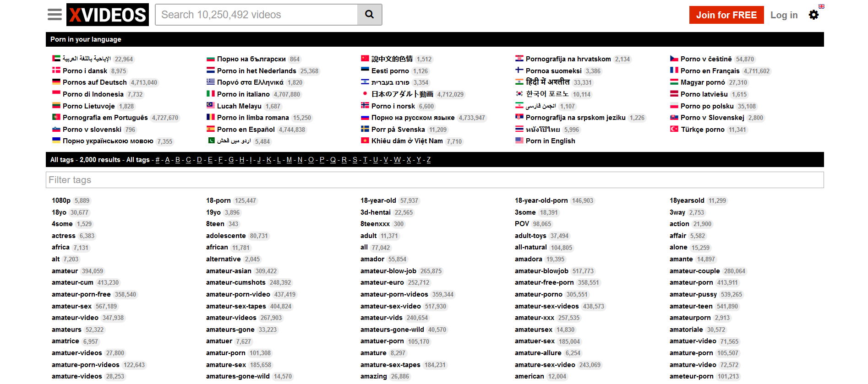Click the Finnish flag icon
This screenshot has height=384, width=868.
tap(519, 70)
